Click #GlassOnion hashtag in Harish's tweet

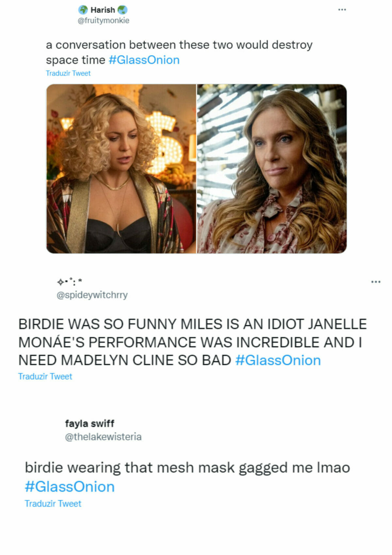[x=144, y=60]
